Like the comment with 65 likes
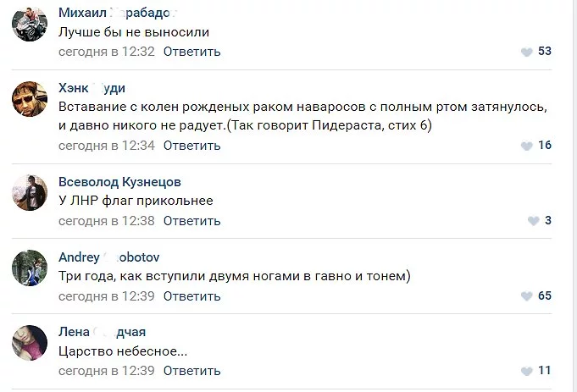The image size is (577, 392). pyautogui.click(x=526, y=296)
